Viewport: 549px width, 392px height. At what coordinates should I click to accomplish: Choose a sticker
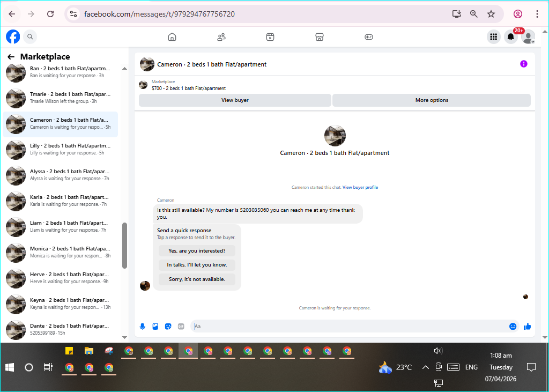click(x=168, y=327)
